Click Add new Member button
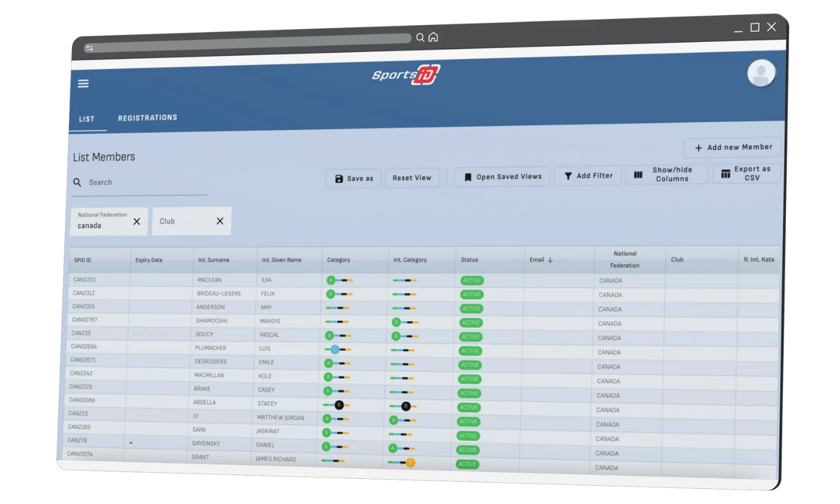 (x=733, y=148)
